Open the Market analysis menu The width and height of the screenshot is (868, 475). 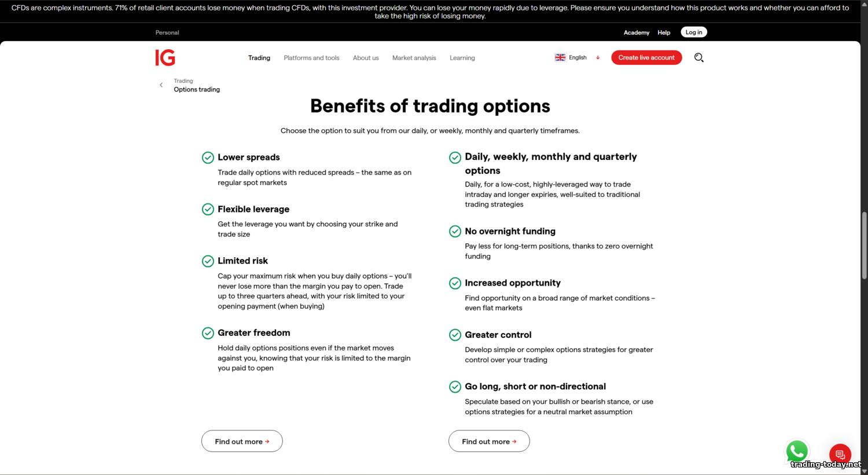[414, 58]
